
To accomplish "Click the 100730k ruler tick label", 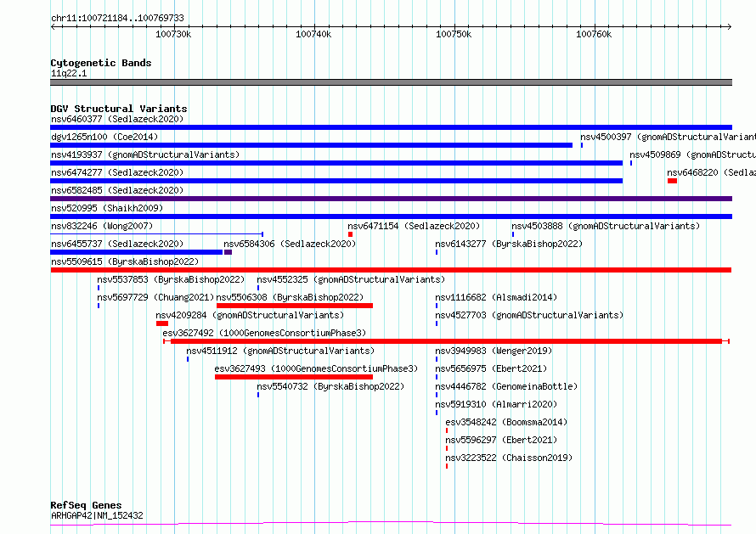I will [173, 34].
